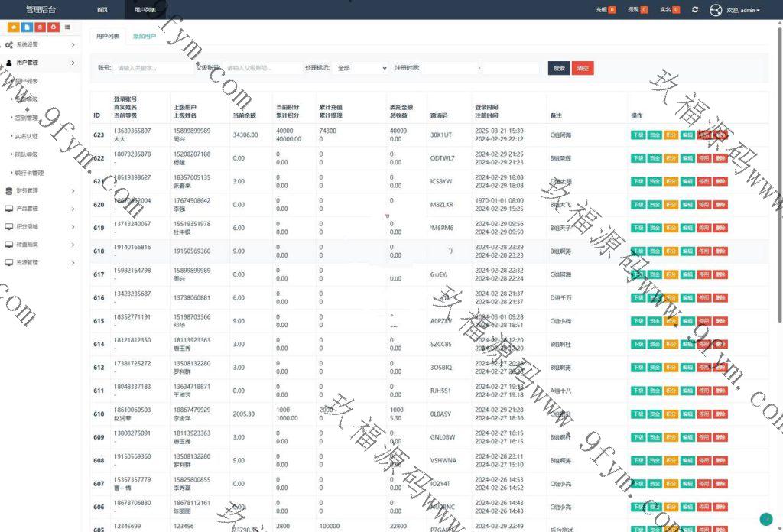The height and width of the screenshot is (532, 783).
Task: Open the admin account dropdown
Action: click(743, 10)
